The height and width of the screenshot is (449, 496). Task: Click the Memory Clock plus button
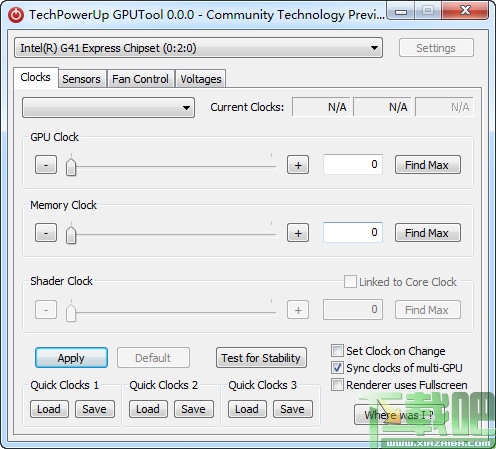click(298, 233)
